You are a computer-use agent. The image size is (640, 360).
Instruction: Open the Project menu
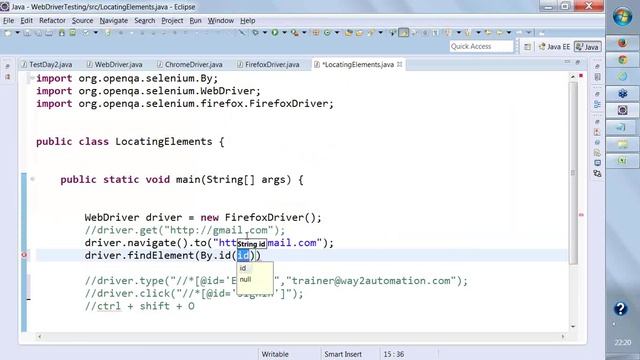[172, 20]
